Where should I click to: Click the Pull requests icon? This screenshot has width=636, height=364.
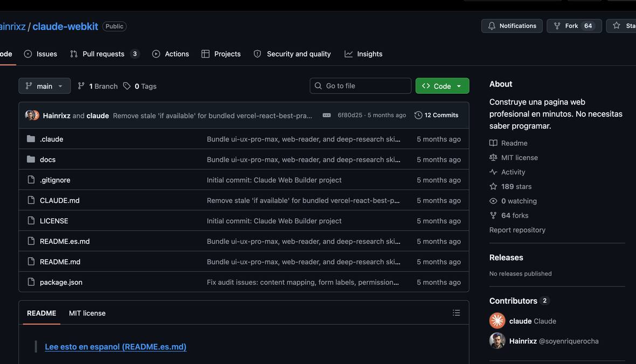(74, 54)
